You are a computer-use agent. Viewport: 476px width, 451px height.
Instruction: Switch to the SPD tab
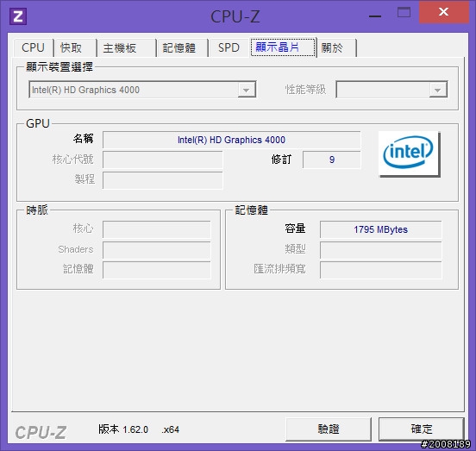pos(229,47)
